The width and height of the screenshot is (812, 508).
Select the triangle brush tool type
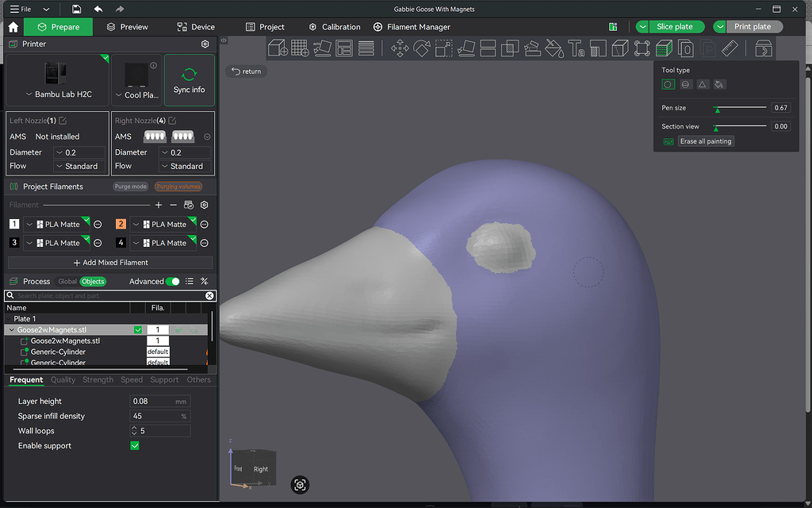pos(703,84)
